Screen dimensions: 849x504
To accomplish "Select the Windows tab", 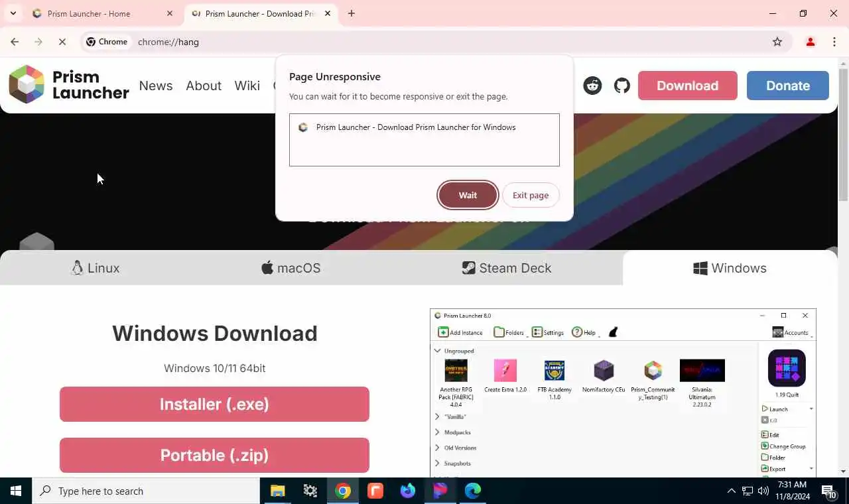I will coord(730,268).
